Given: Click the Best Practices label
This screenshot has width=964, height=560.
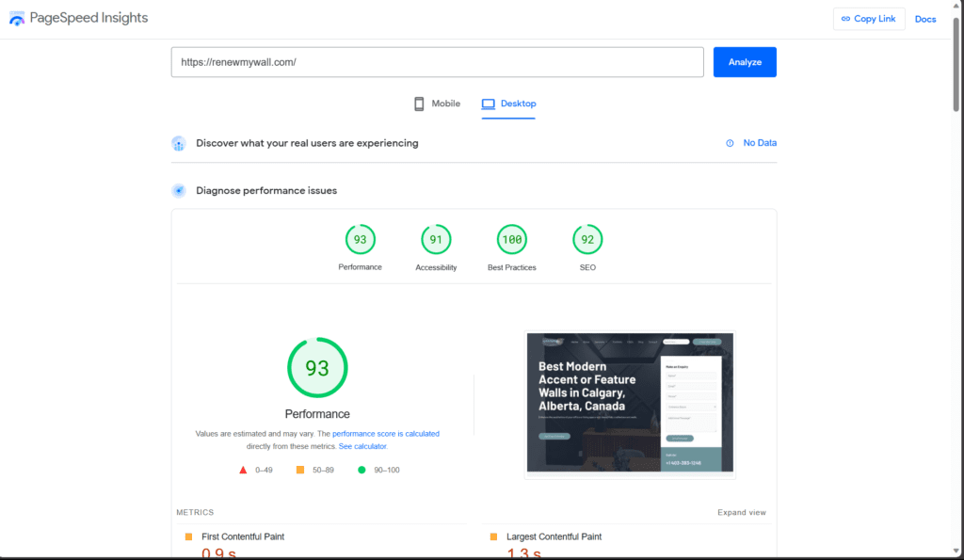Looking at the screenshot, I should (x=511, y=267).
